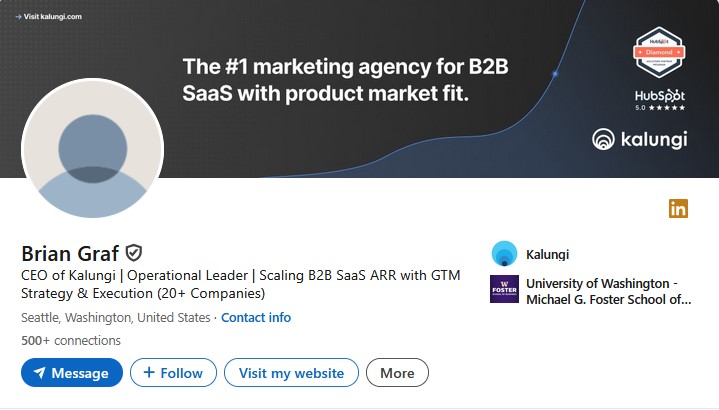The width and height of the screenshot is (719, 410).
Task: Click the HubSpot 5.0 star rating
Action: coord(660,106)
